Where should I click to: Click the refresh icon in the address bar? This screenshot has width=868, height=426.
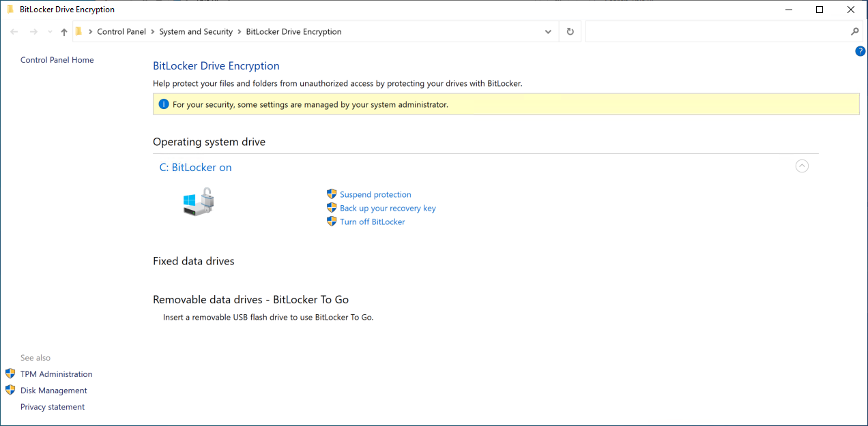point(570,31)
